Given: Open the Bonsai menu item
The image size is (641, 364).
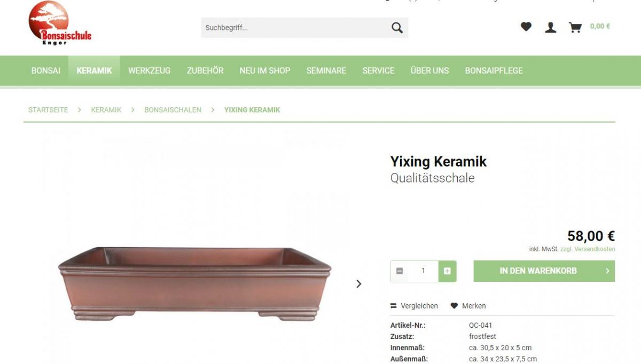Looking at the screenshot, I should point(46,70).
